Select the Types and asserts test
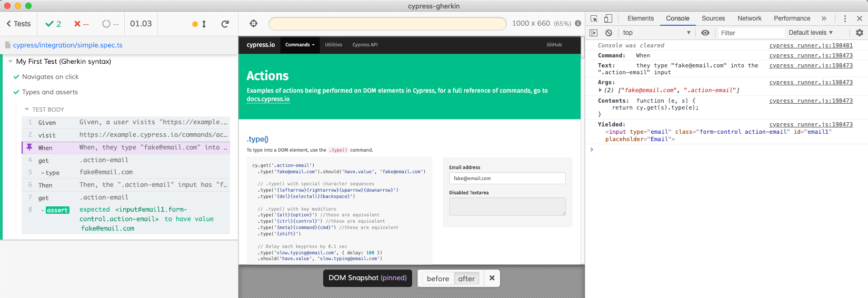Image resolution: width=868 pixels, height=298 pixels. coord(50,92)
